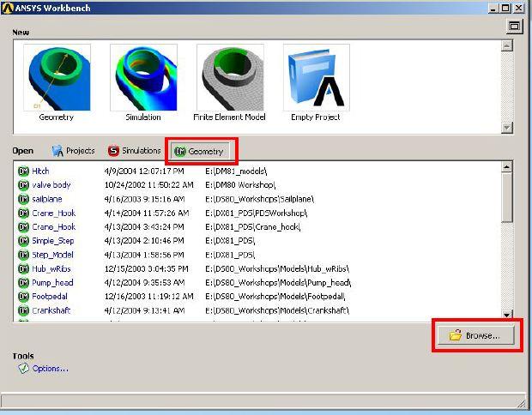Minimize the ANSYS Workbench window
Viewport: 532px width, 415px height.
[493, 8]
